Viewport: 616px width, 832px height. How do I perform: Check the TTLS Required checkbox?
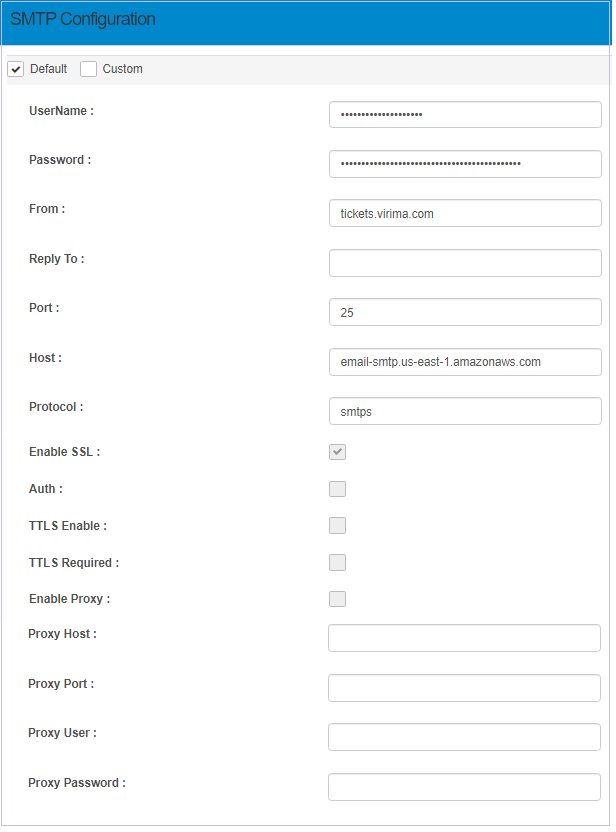click(338, 562)
